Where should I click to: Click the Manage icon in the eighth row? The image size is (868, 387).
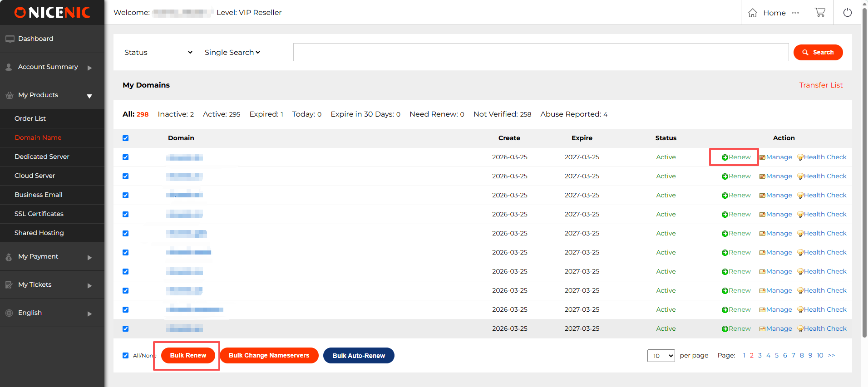point(763,291)
